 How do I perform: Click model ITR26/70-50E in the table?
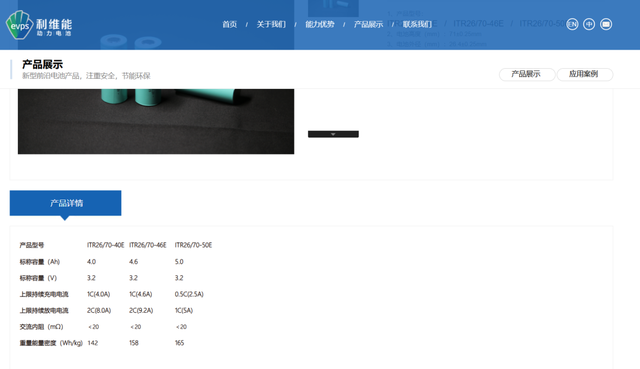[x=193, y=245]
